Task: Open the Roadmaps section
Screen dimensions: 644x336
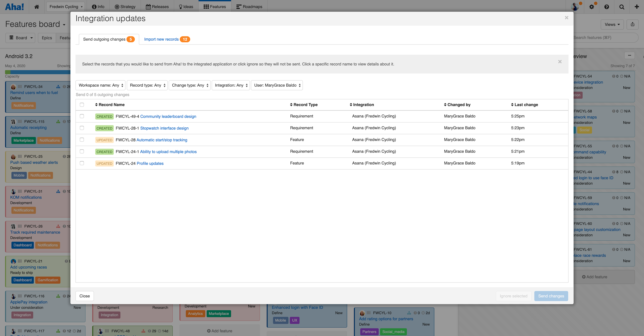Action: (x=249, y=6)
